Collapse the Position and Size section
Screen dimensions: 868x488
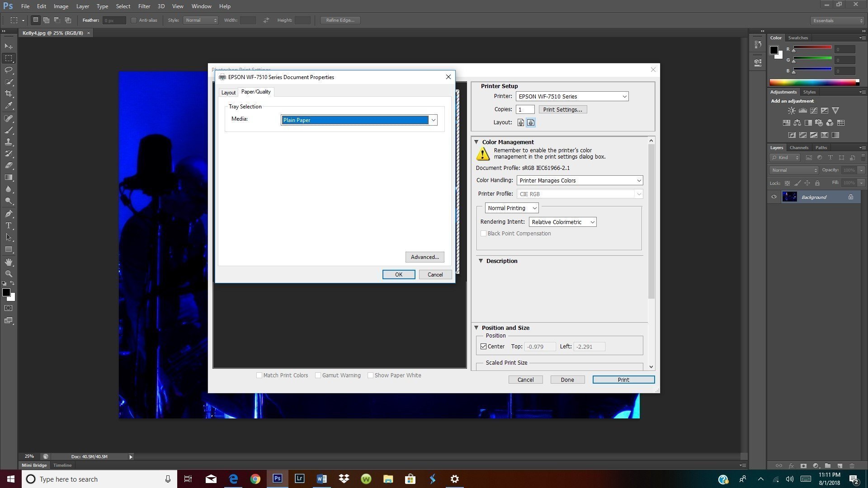click(x=476, y=328)
